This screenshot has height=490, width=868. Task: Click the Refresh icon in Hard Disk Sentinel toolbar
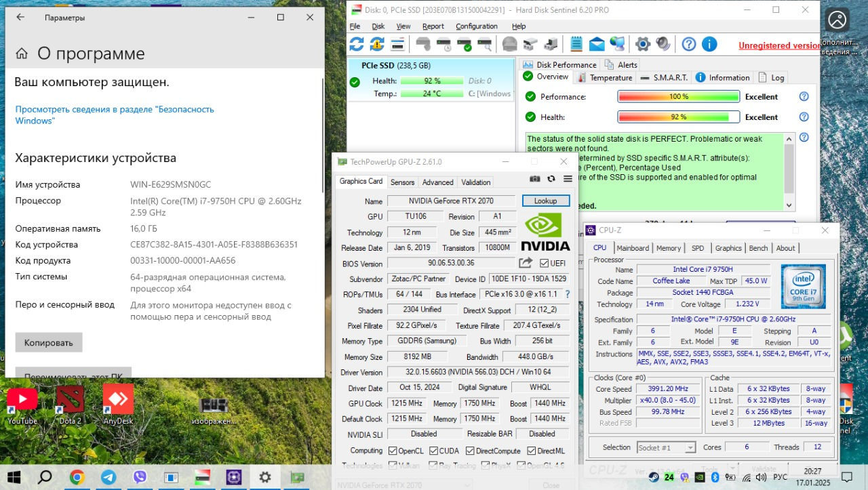coord(357,45)
